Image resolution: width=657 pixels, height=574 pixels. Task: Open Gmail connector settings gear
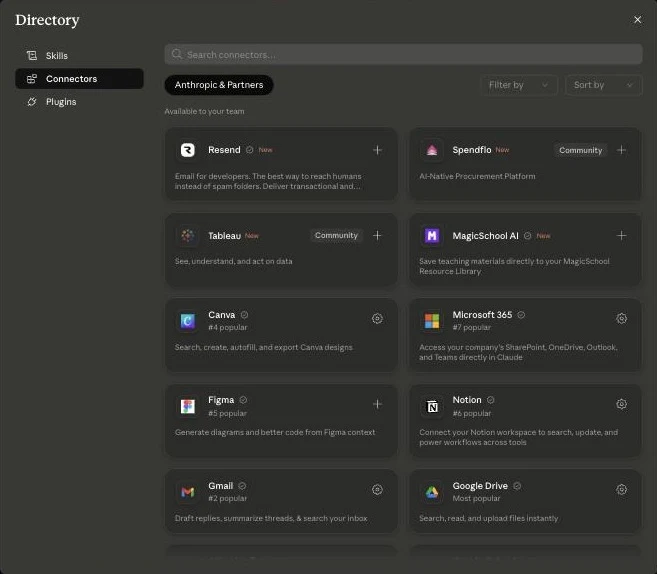coord(377,490)
